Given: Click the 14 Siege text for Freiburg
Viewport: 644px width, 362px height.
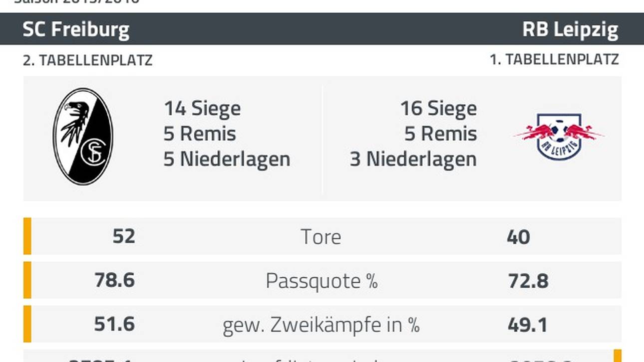Looking at the screenshot, I should pyautogui.click(x=202, y=109).
